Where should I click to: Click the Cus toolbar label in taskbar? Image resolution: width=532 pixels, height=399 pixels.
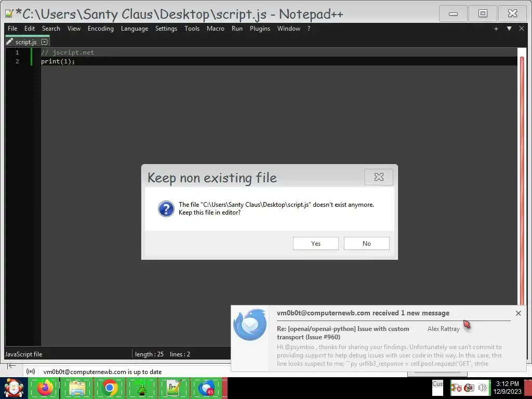437,384
